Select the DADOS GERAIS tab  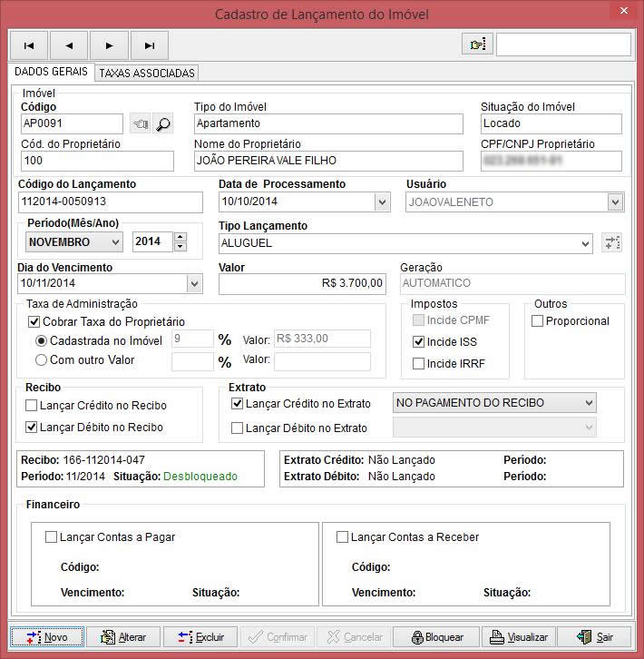[x=51, y=72]
